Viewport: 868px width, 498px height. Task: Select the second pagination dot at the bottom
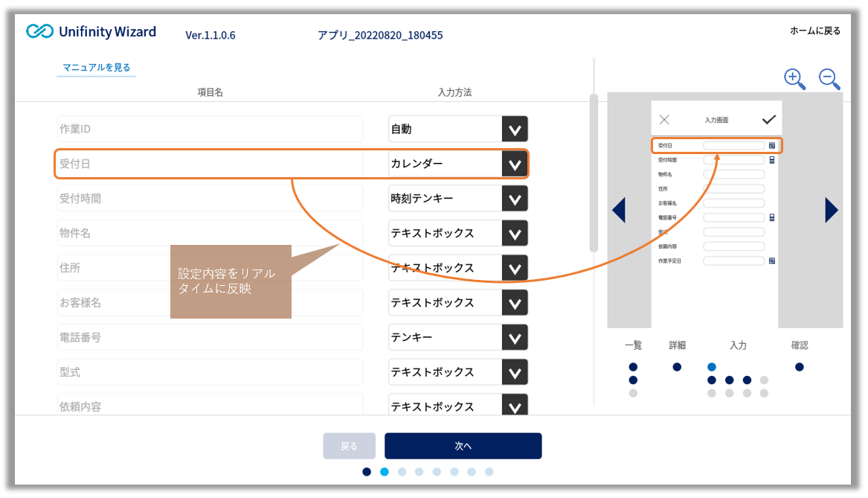coord(385,471)
